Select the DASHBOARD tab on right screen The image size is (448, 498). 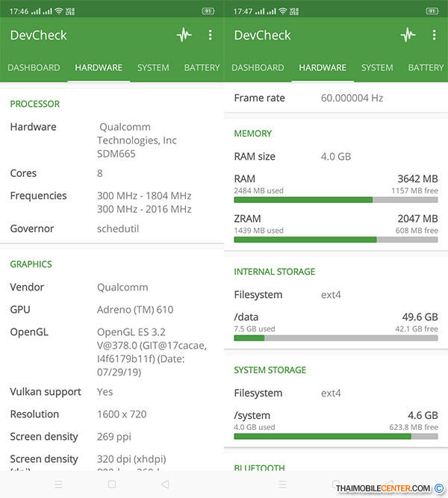tap(258, 68)
